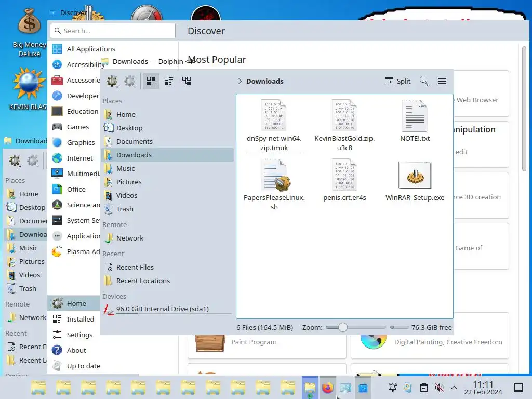Select the KevinBlastGold.zip.u3c8 file icon
The image size is (532, 399).
click(344, 115)
